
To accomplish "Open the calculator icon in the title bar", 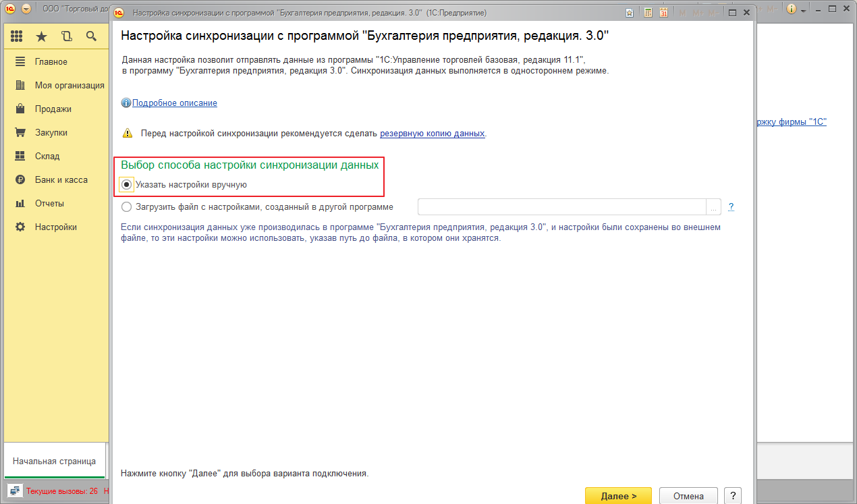I will (x=648, y=11).
